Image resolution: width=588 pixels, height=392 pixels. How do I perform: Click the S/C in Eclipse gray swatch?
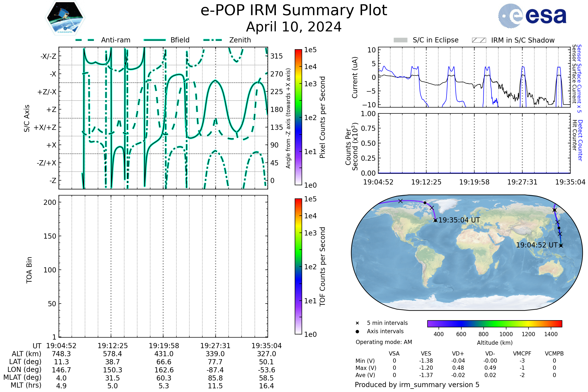coord(401,40)
